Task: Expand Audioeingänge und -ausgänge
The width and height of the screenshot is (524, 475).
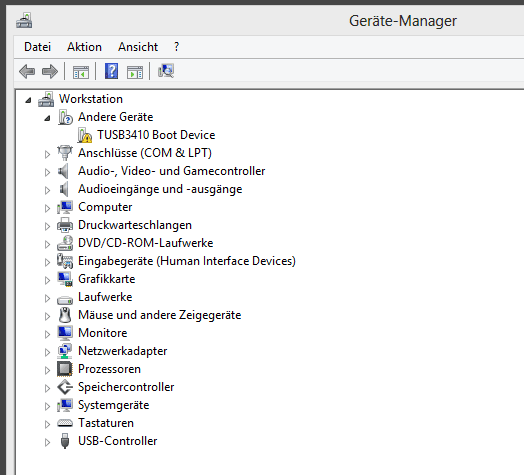Action: pos(47,190)
